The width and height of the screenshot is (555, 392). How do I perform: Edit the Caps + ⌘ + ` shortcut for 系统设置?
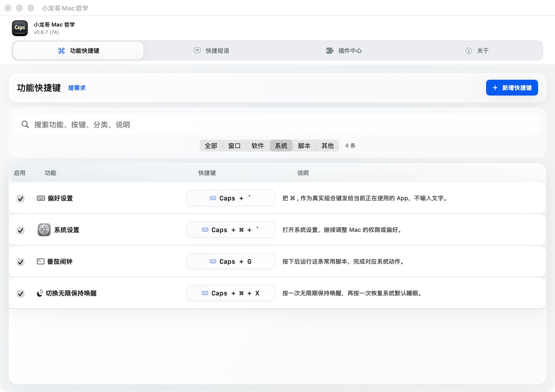pos(230,230)
